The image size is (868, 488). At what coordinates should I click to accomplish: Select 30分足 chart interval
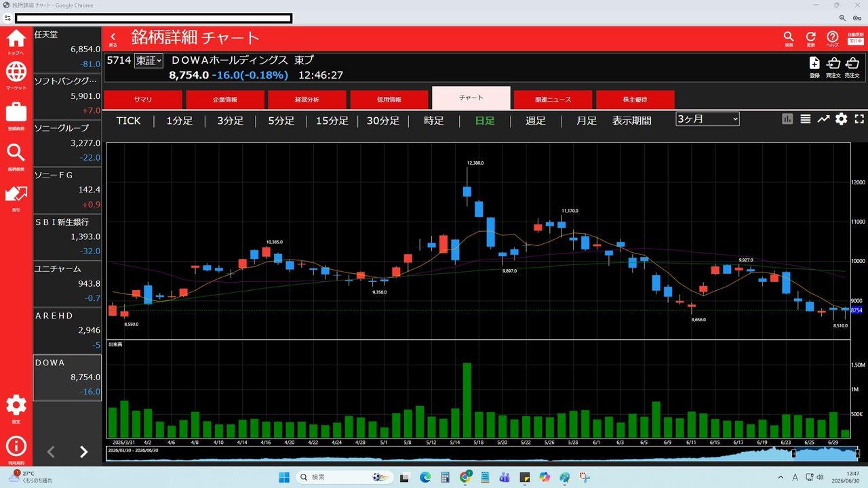[383, 121]
